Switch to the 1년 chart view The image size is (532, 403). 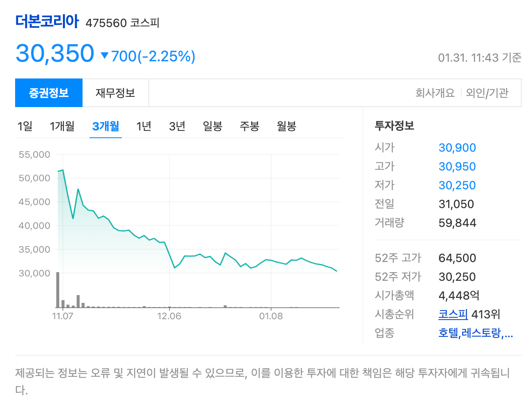click(x=144, y=126)
